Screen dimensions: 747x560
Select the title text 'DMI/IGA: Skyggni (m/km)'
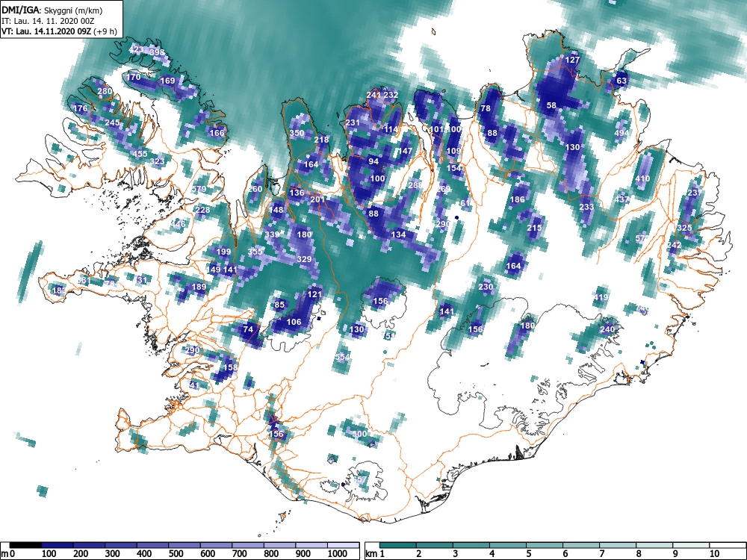click(x=52, y=10)
